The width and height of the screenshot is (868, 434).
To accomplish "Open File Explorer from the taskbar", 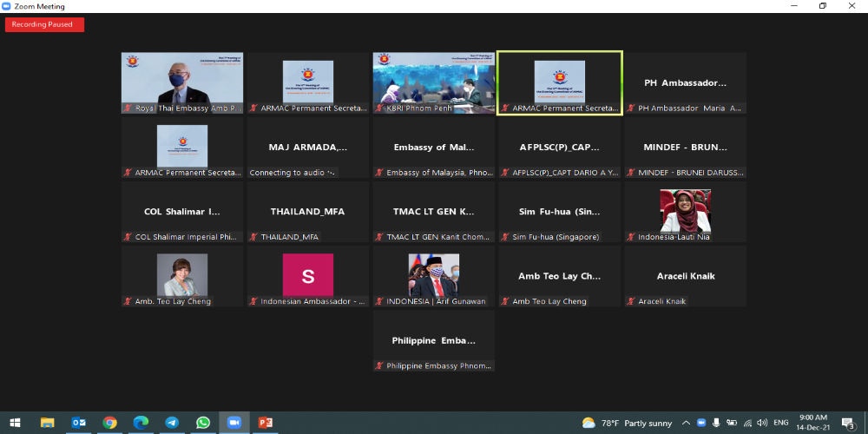I will point(48,423).
